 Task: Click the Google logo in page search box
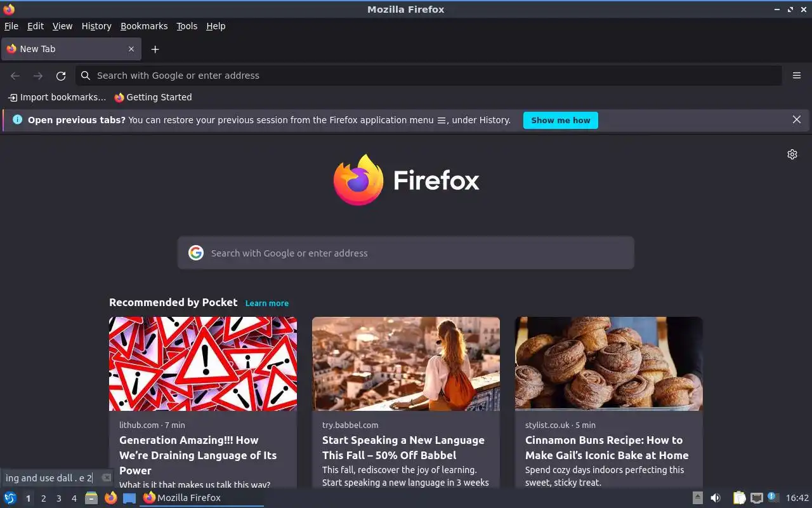tap(196, 253)
